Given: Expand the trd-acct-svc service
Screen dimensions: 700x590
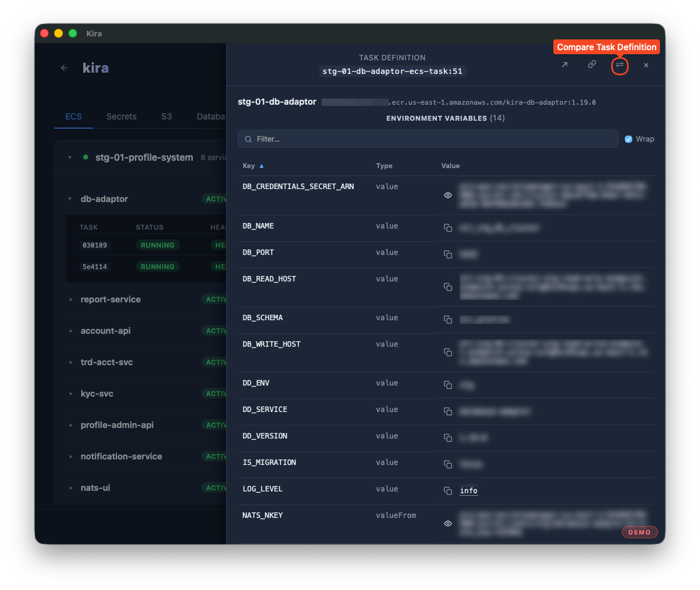Looking at the screenshot, I should [x=71, y=362].
